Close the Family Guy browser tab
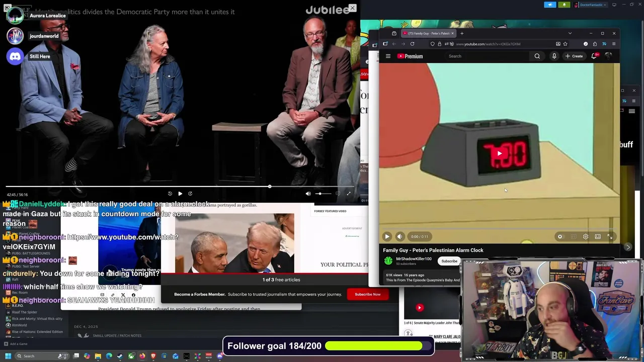This screenshot has width=644, height=362. coord(452,33)
